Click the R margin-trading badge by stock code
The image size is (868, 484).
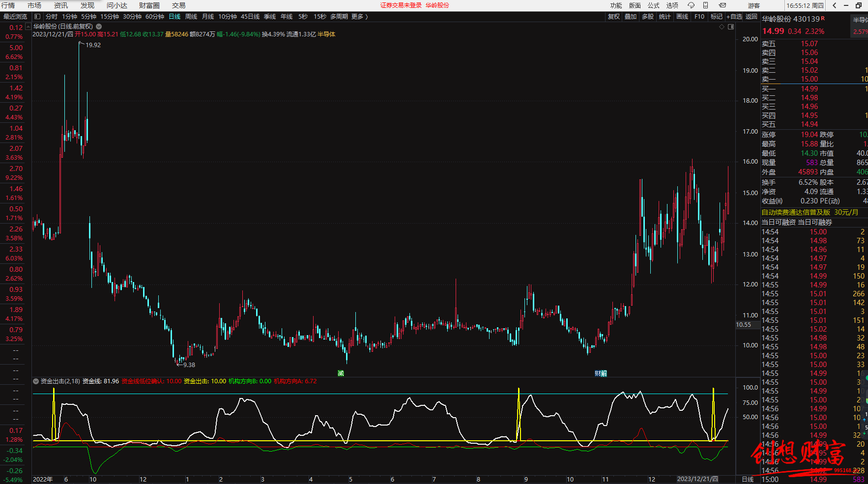pyautogui.click(x=823, y=18)
